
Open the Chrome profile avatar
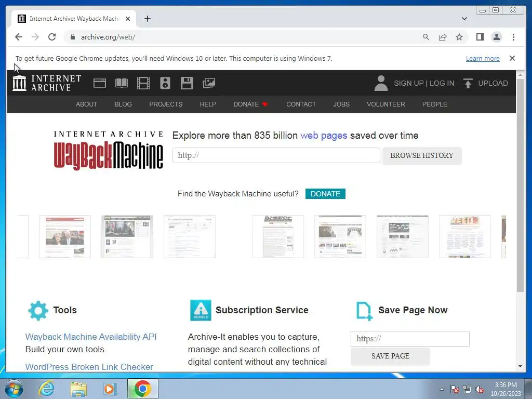click(496, 37)
